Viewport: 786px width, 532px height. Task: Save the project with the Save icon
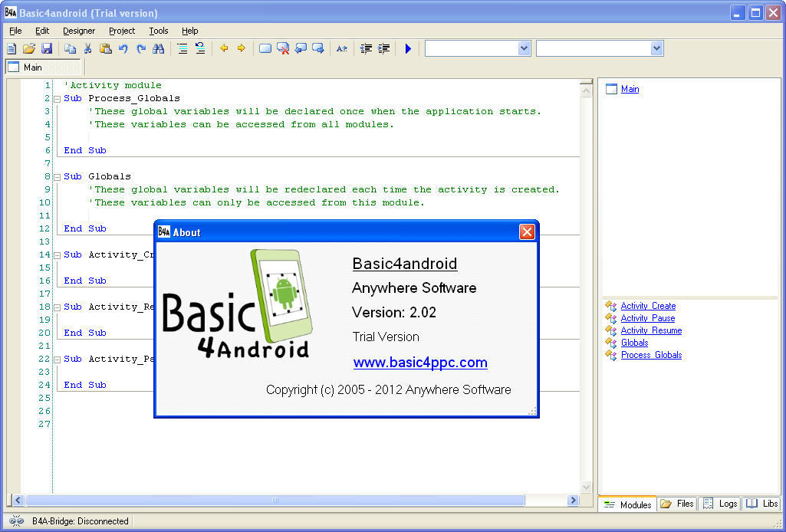coord(48,48)
